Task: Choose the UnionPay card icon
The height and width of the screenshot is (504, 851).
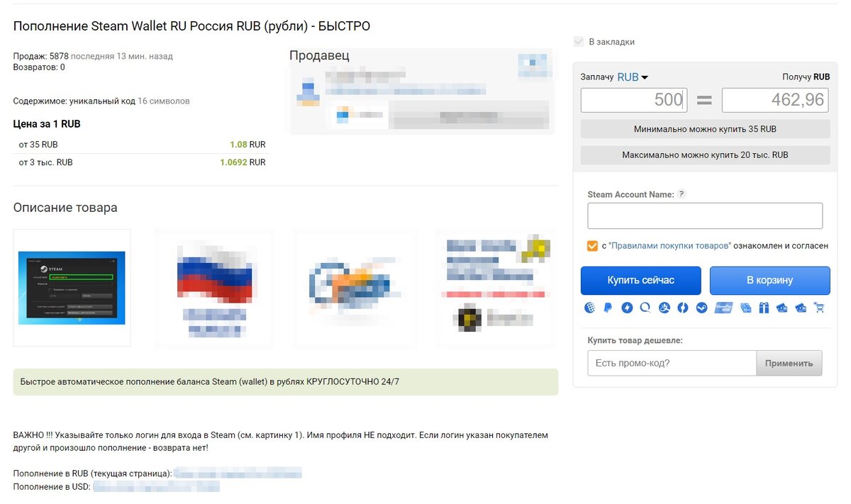Action: point(723,308)
